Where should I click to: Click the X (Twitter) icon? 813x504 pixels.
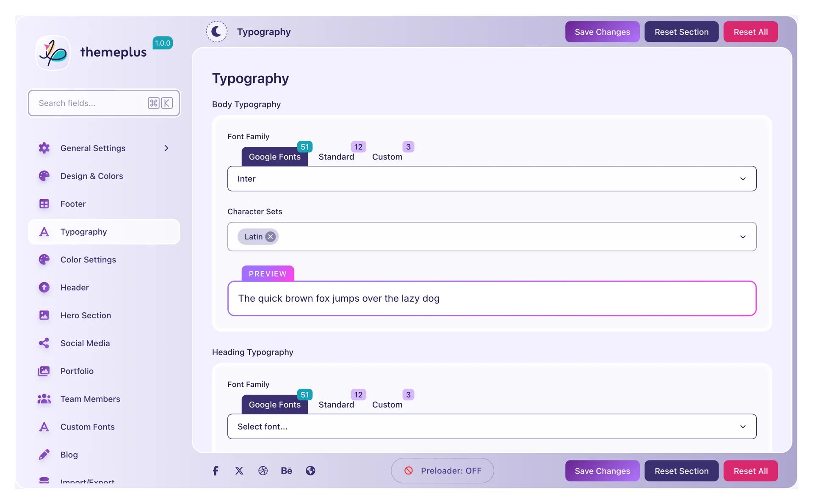point(239,471)
